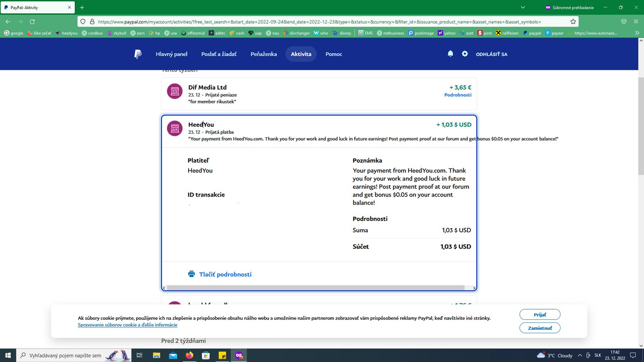The image size is (644, 362).
Task: Click the Tlačiť podrobnosti link
Action: [x=225, y=275]
